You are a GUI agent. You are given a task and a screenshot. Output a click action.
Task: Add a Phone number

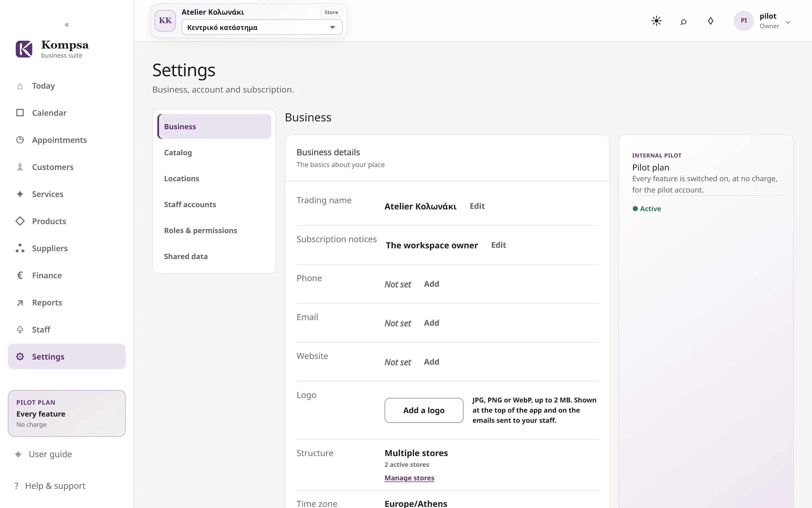431,284
